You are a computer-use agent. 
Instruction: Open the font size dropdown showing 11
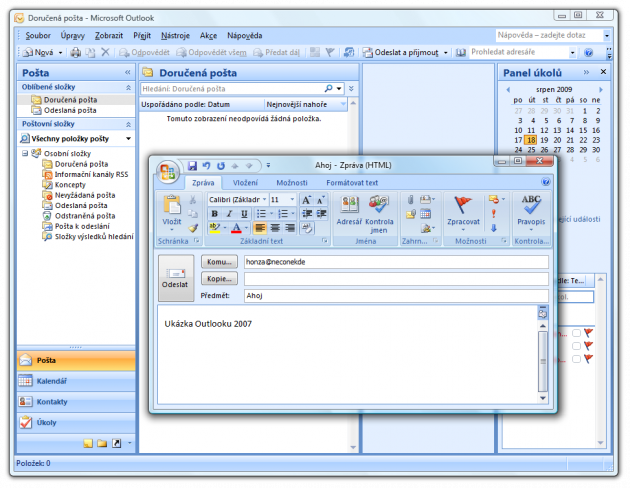click(x=292, y=200)
